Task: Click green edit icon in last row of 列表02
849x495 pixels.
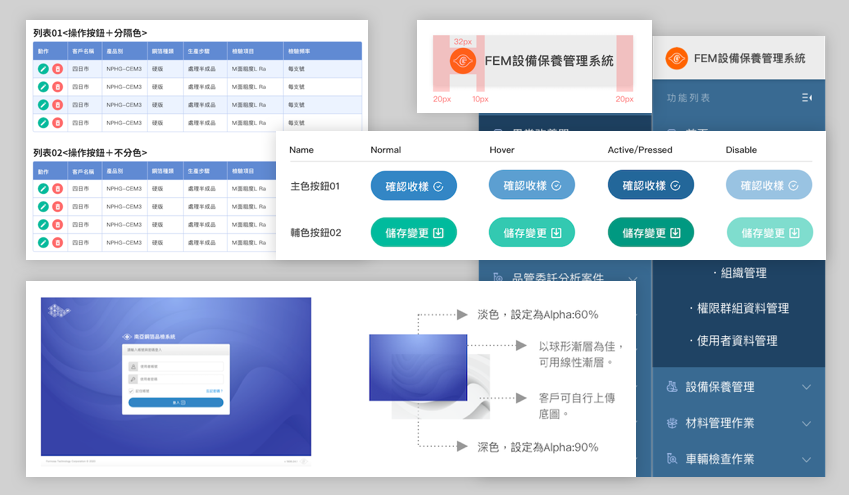Action: coord(43,243)
